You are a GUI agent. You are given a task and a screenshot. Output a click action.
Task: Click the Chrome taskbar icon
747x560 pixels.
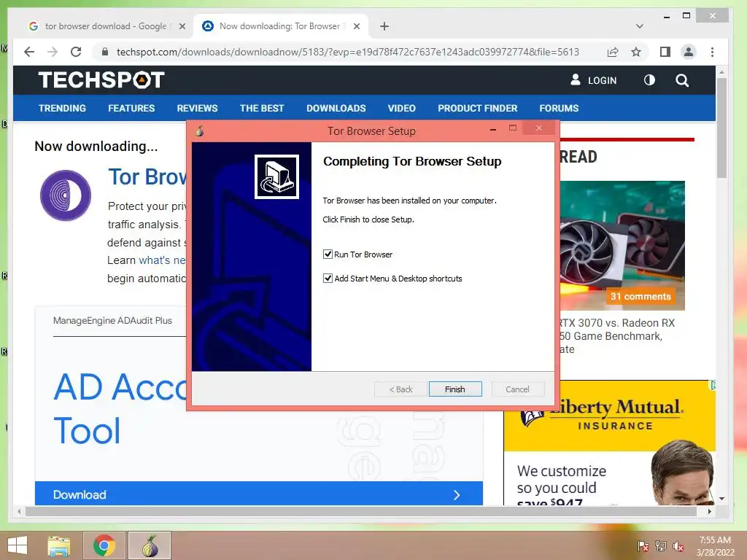pos(104,545)
